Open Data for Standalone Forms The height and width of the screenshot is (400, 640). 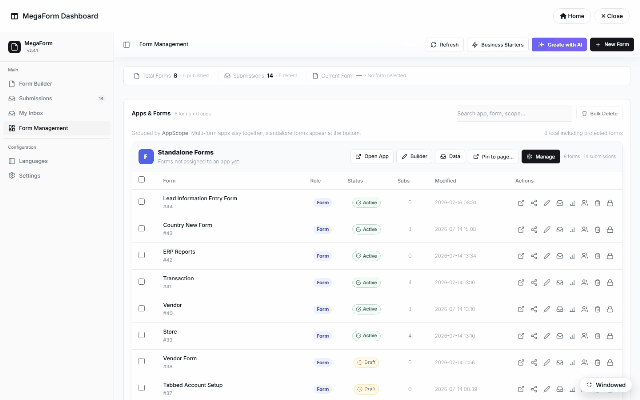(x=450, y=156)
